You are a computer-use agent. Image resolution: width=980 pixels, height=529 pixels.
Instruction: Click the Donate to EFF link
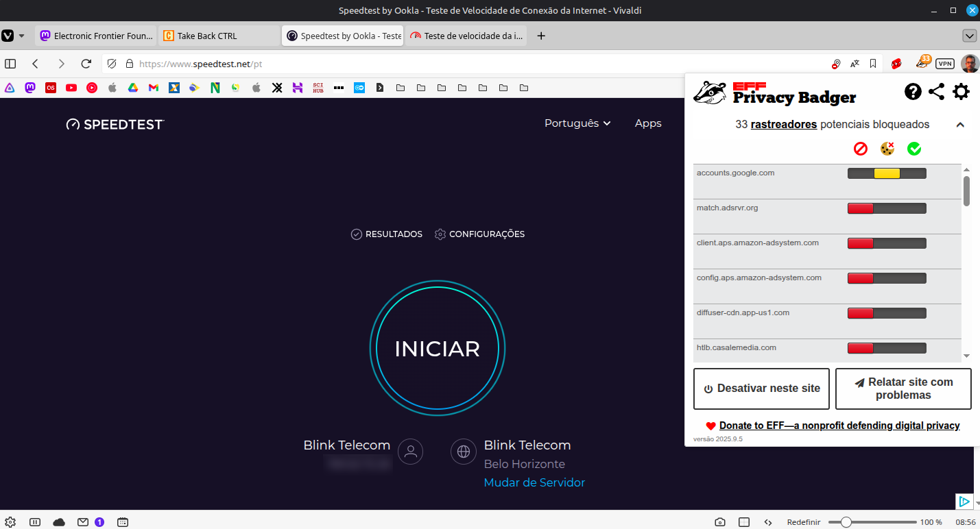click(839, 426)
